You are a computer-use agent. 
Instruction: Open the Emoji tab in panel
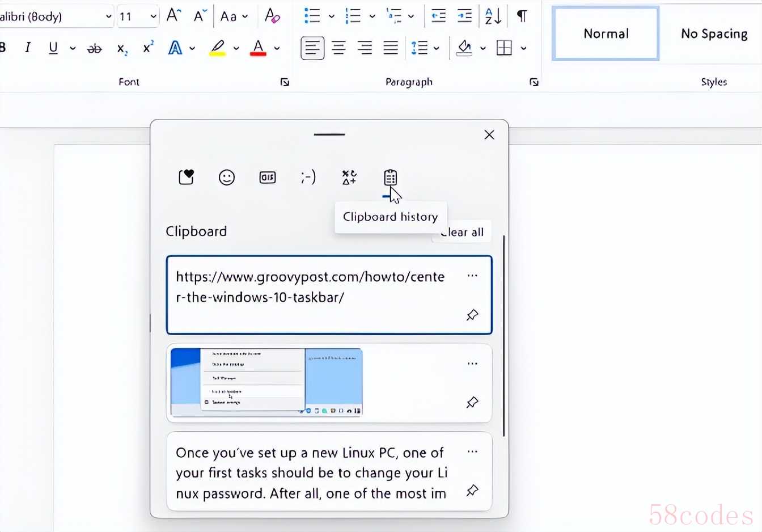coord(227,178)
